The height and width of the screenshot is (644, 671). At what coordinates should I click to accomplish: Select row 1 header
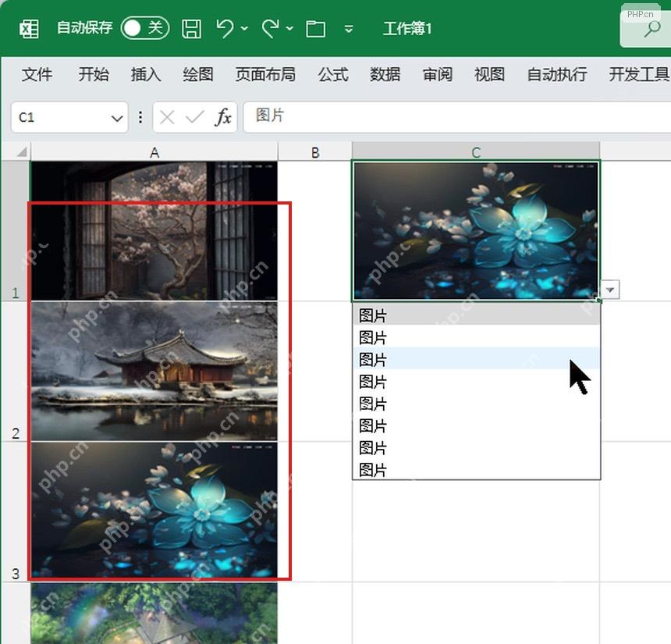[16, 231]
